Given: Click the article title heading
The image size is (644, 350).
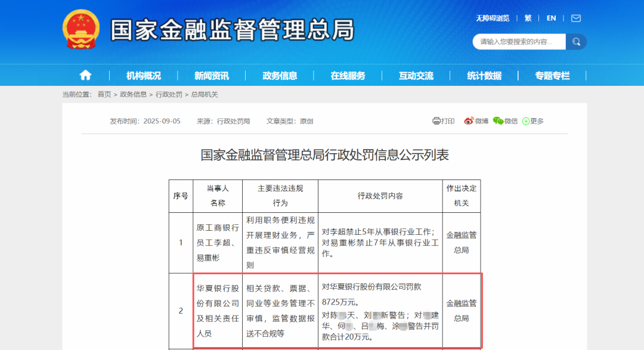Looking at the screenshot, I should (x=324, y=155).
